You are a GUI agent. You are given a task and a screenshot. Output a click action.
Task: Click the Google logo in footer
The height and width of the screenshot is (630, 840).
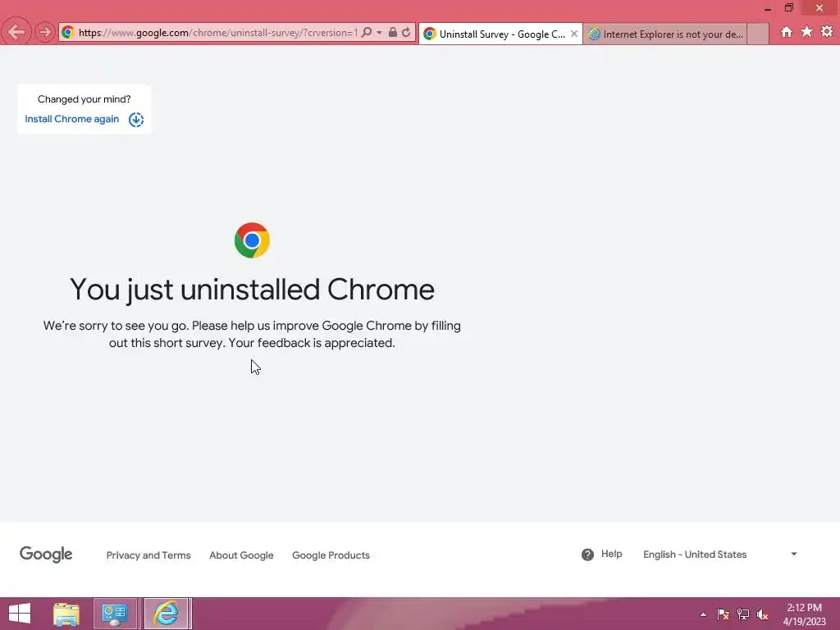(46, 555)
